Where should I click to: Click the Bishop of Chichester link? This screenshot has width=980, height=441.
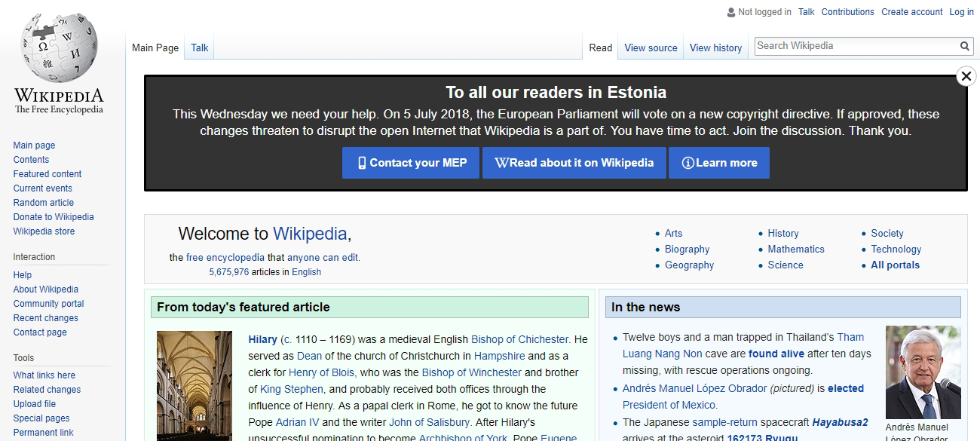point(520,340)
